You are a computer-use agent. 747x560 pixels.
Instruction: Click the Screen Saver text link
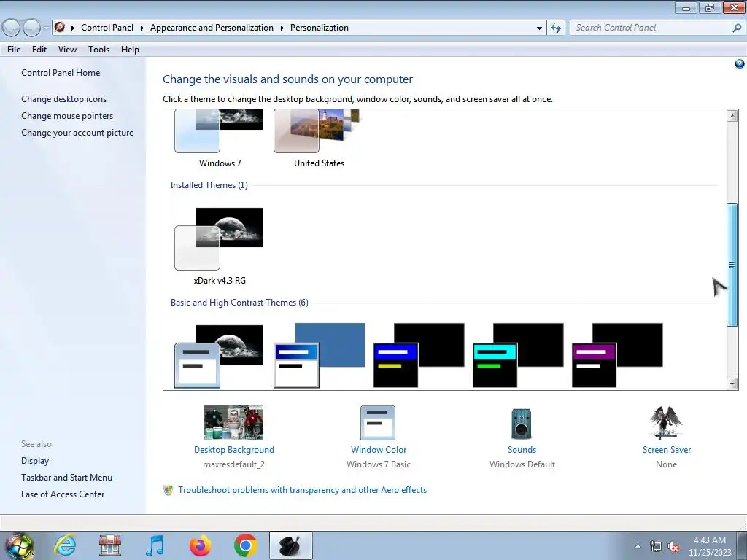tap(667, 450)
